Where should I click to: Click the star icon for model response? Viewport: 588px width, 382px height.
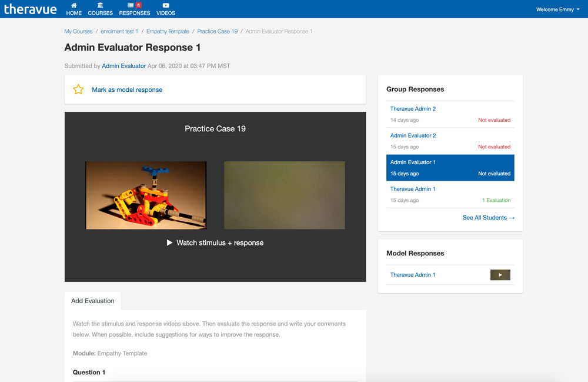tap(78, 89)
